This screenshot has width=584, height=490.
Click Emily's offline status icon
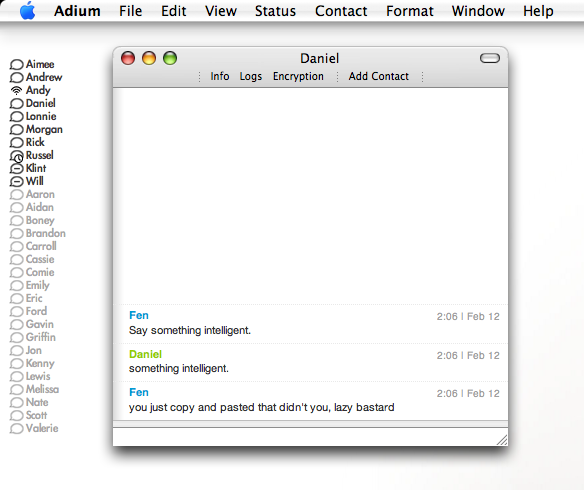16,286
